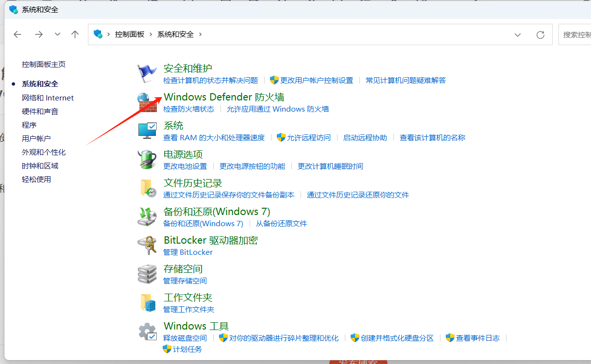Click 更改计算机睡眠时间 link
The width and height of the screenshot is (591, 364).
coord(330,166)
